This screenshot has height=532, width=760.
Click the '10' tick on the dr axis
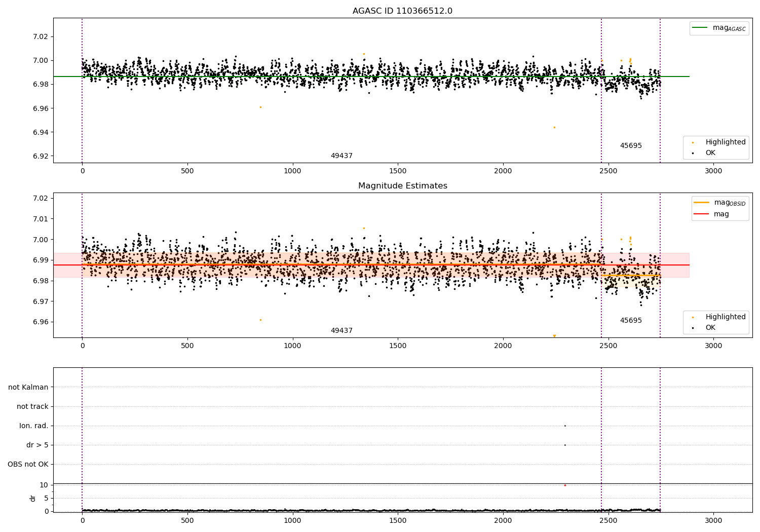point(44,485)
